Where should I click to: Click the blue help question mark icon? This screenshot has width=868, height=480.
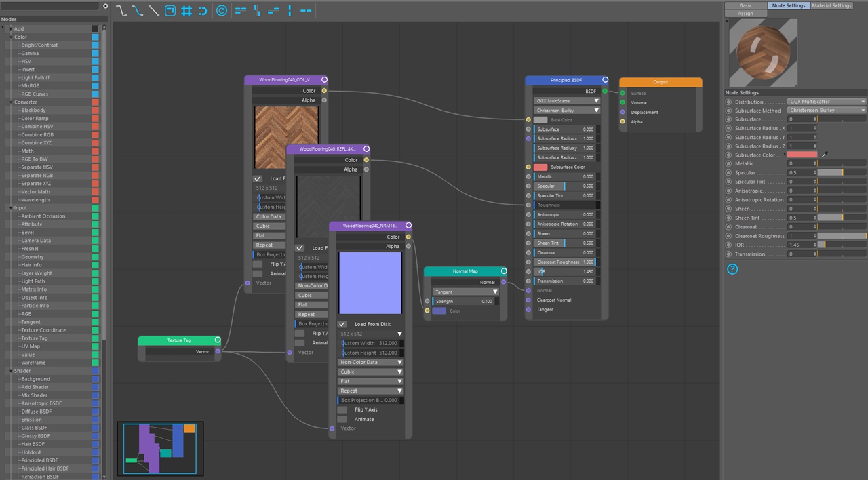[x=732, y=269]
